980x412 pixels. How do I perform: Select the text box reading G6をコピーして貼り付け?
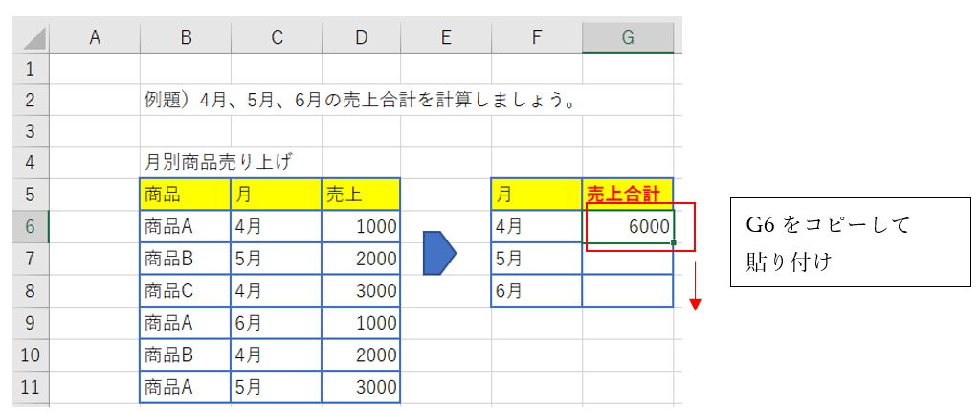[850, 242]
